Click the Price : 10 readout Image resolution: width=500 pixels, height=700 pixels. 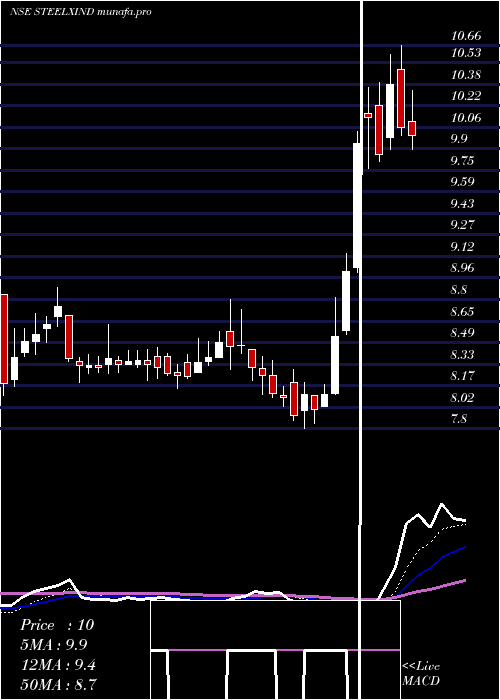[57, 625]
